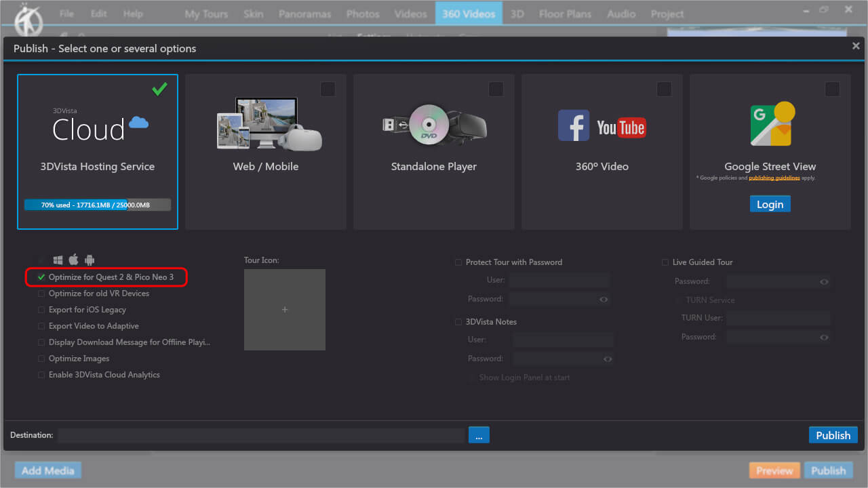Click the 70% used storage progress bar

98,205
